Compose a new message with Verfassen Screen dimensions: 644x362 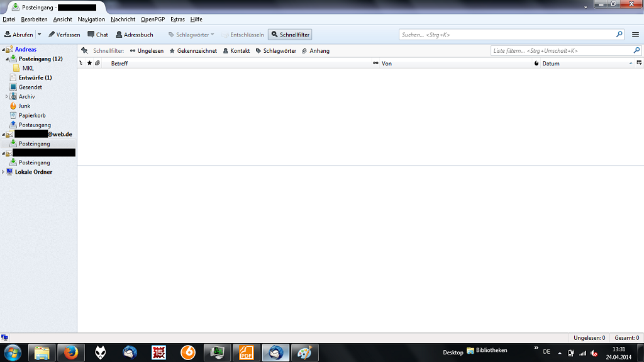pyautogui.click(x=64, y=35)
